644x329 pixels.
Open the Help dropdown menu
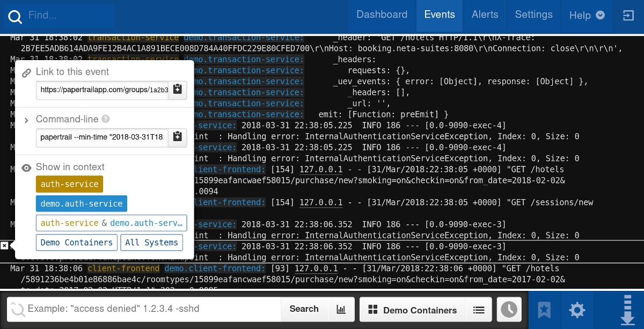(x=587, y=16)
